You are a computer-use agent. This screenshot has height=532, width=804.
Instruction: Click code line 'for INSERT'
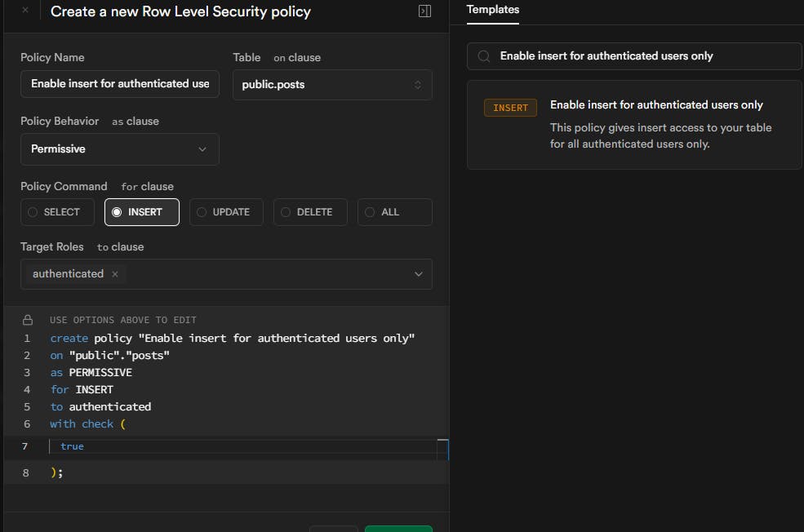click(82, 390)
